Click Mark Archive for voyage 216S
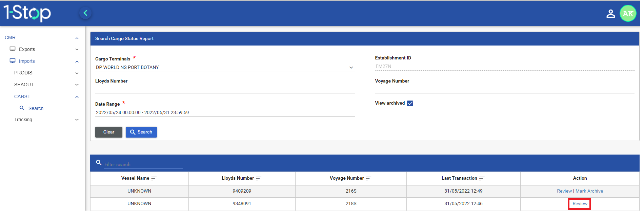The image size is (644, 214). click(x=589, y=191)
